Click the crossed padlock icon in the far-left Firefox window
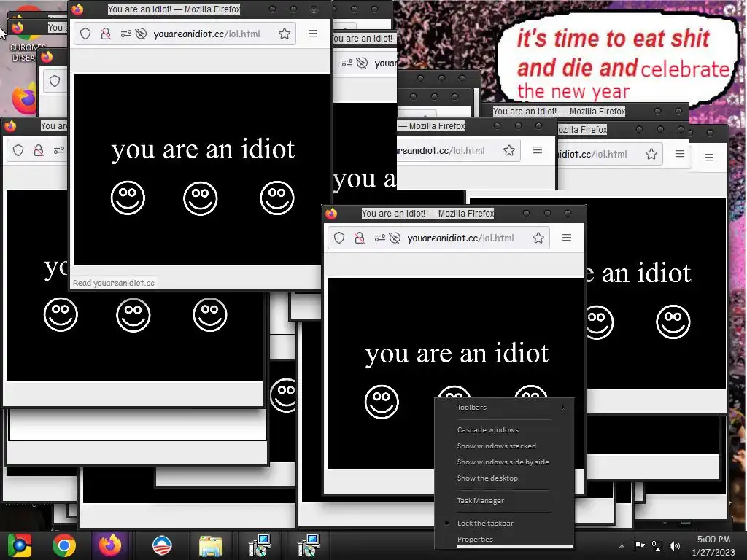747x560 pixels. [39, 150]
